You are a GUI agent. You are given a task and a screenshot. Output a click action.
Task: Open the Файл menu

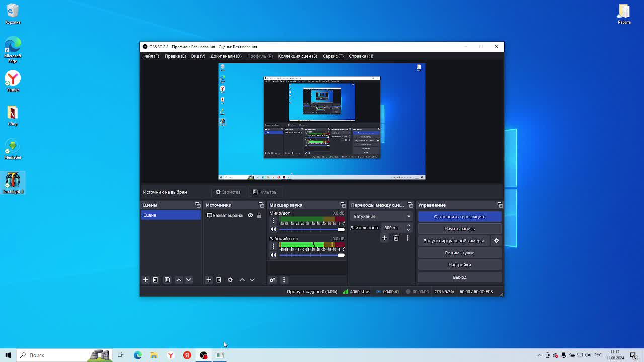[x=151, y=56]
